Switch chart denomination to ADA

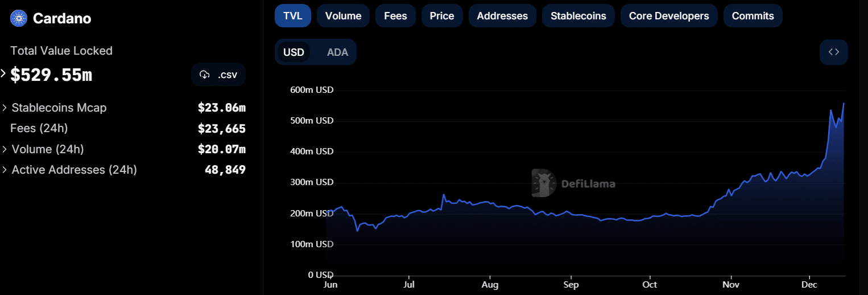point(337,52)
